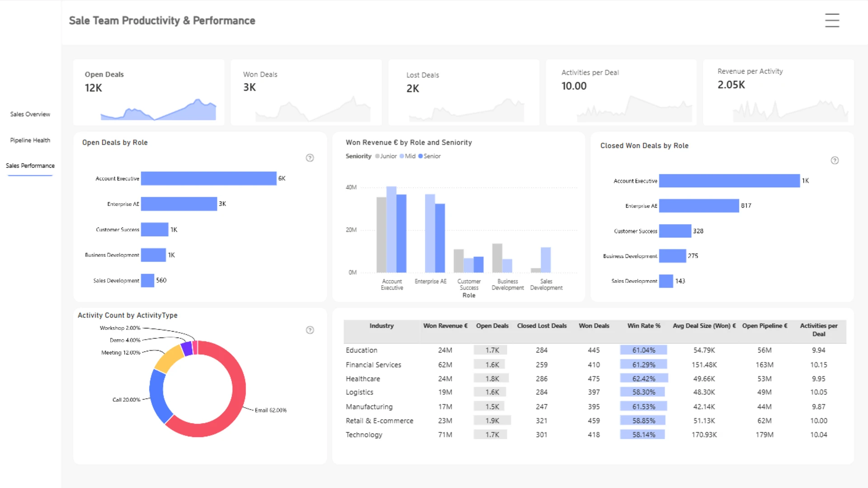
Task: Click the Senior Account Executive revenue column
Action: (x=401, y=233)
